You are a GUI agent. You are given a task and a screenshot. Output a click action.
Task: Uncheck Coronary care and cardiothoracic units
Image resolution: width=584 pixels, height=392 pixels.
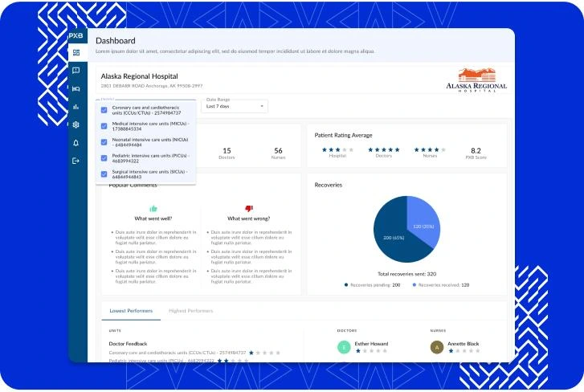104,109
